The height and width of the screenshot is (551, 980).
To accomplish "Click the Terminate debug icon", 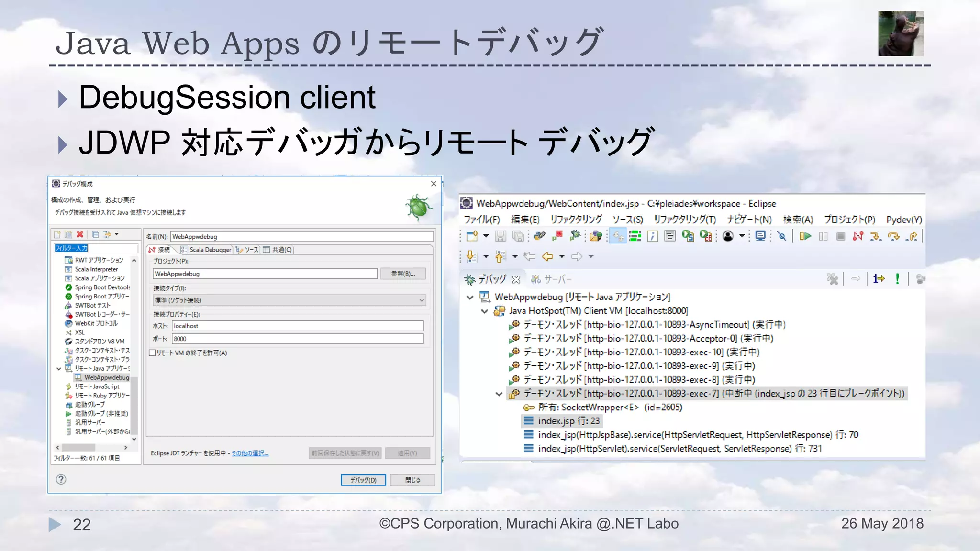I will [x=840, y=236].
